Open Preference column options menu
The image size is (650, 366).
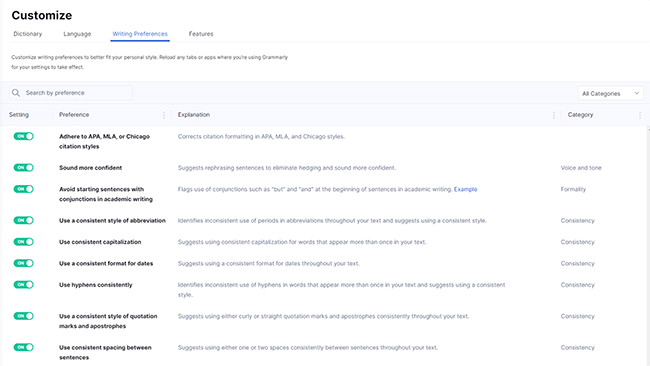tap(164, 115)
